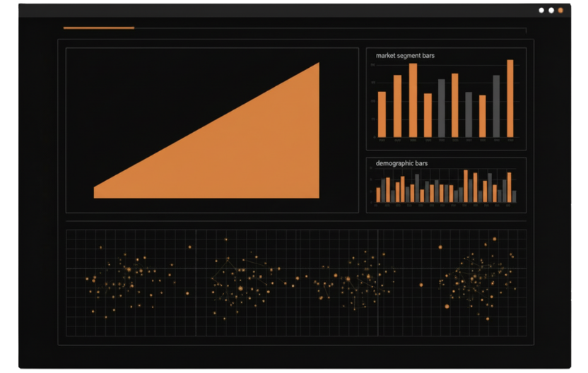The image size is (588, 373).
Task: Click the leftmost white window control button
Action: click(542, 11)
